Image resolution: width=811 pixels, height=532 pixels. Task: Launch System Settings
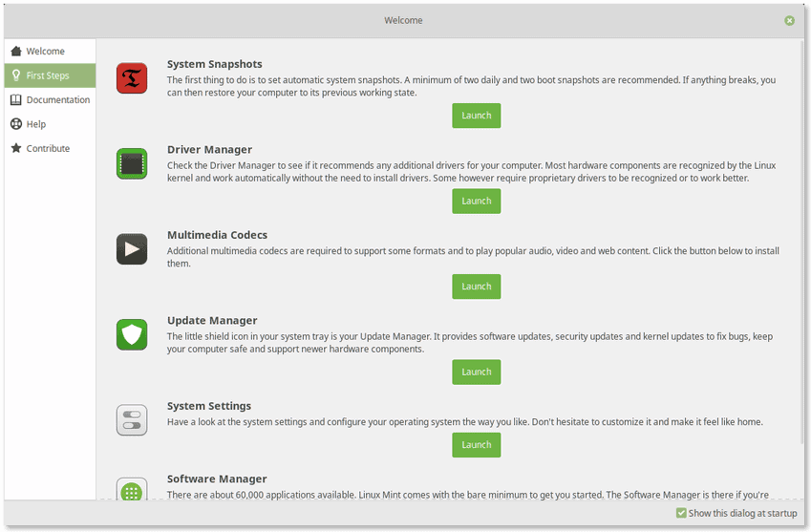click(477, 445)
